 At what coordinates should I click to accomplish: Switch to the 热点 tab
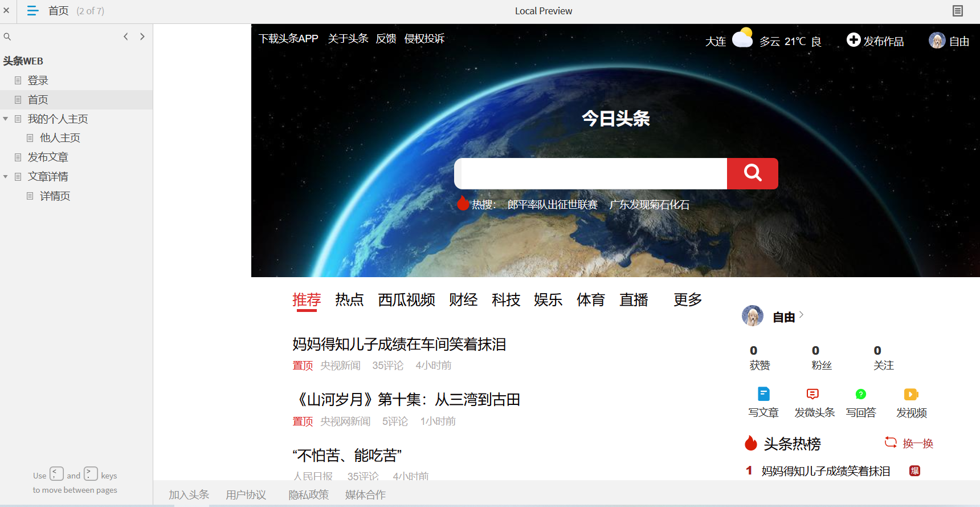(349, 299)
